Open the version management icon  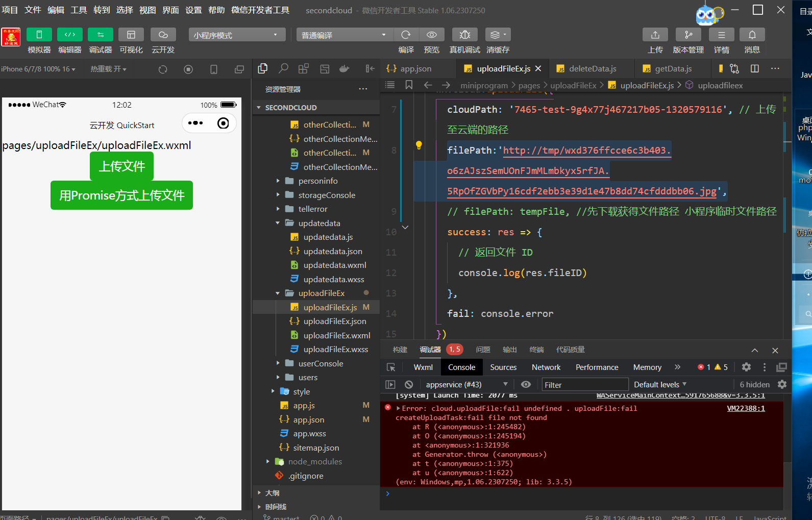click(688, 35)
